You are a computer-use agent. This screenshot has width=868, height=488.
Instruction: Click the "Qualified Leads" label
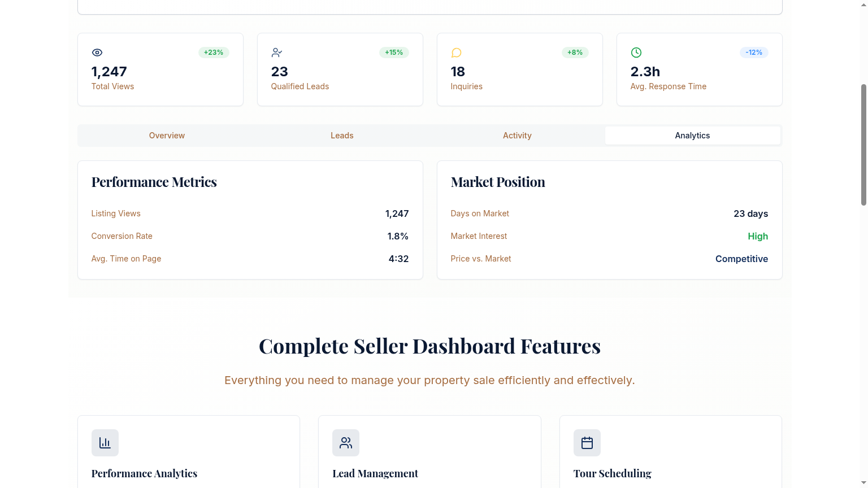pyautogui.click(x=300, y=86)
